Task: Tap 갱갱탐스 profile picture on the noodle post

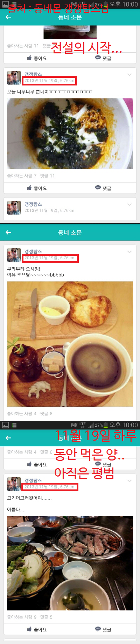Action: [14, 78]
